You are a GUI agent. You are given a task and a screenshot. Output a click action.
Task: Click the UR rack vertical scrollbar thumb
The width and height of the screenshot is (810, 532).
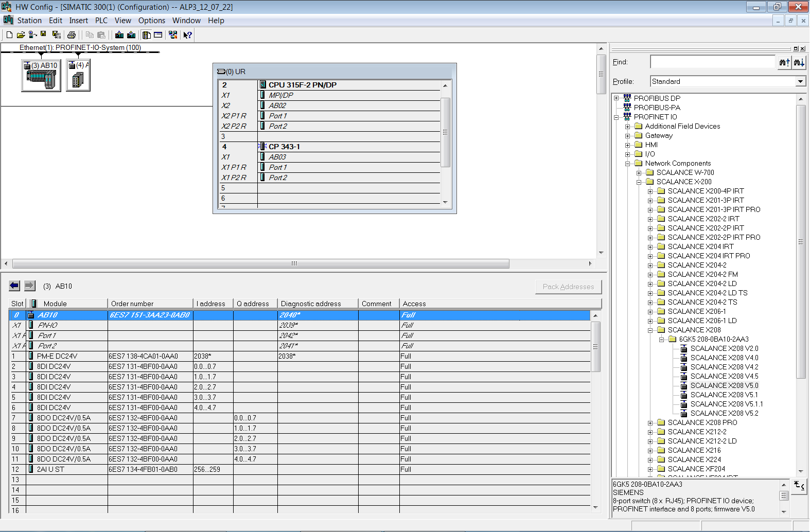[x=446, y=132]
